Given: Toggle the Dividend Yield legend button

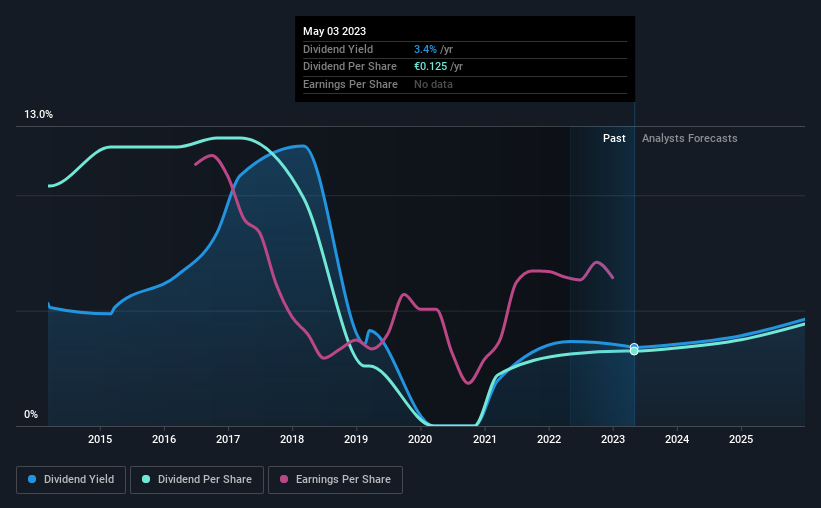Looking at the screenshot, I should [71, 480].
